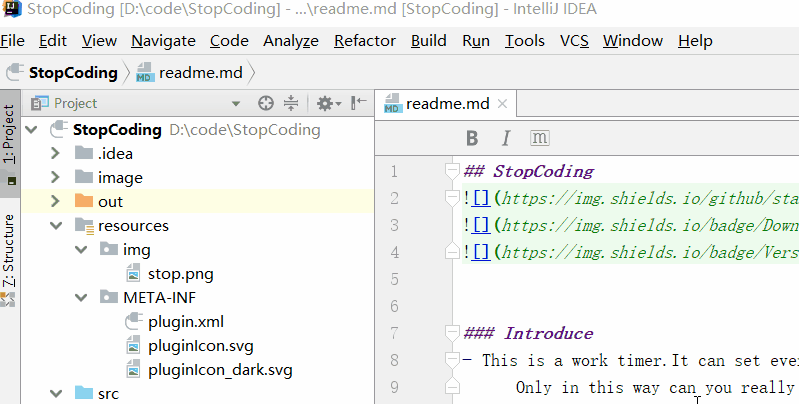This screenshot has width=799, height=404.
Task: Select the img folder row
Action: 197,249
